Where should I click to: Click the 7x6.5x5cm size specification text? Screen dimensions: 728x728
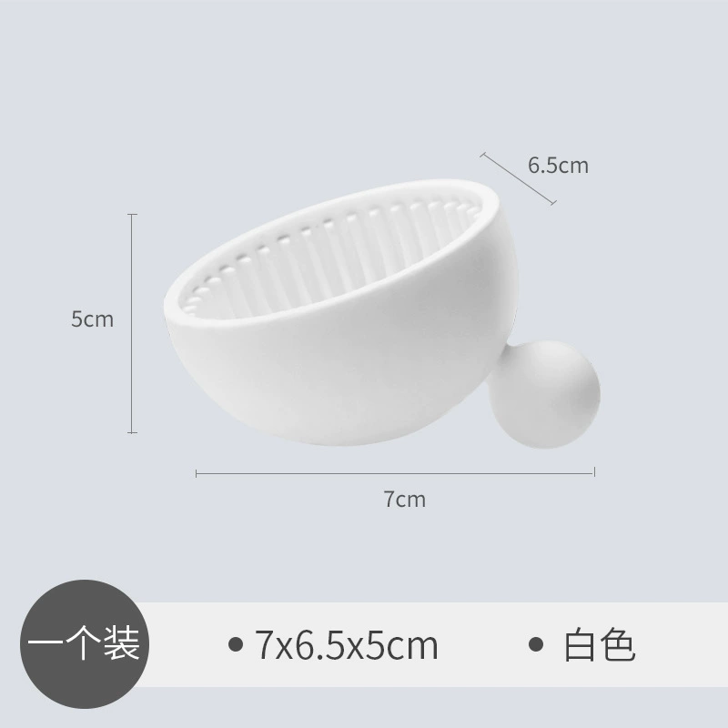tap(346, 645)
